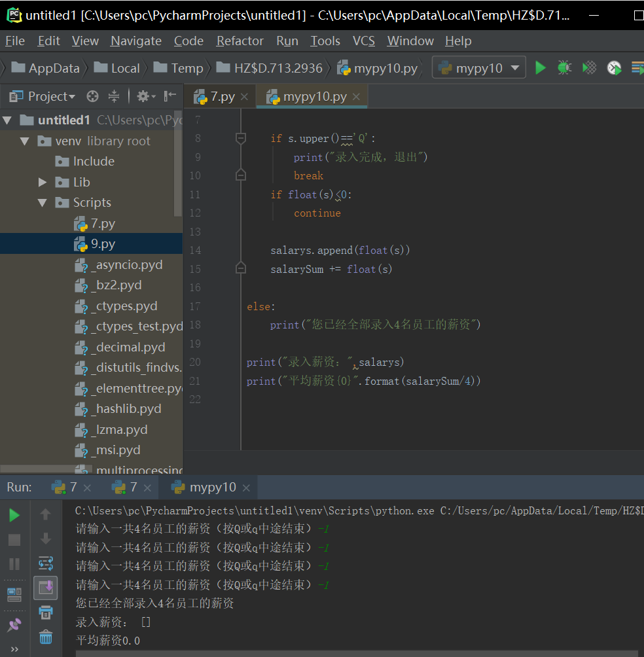The height and width of the screenshot is (657, 644).
Task: Click the Project tree vertical scrollbar
Action: point(178,164)
